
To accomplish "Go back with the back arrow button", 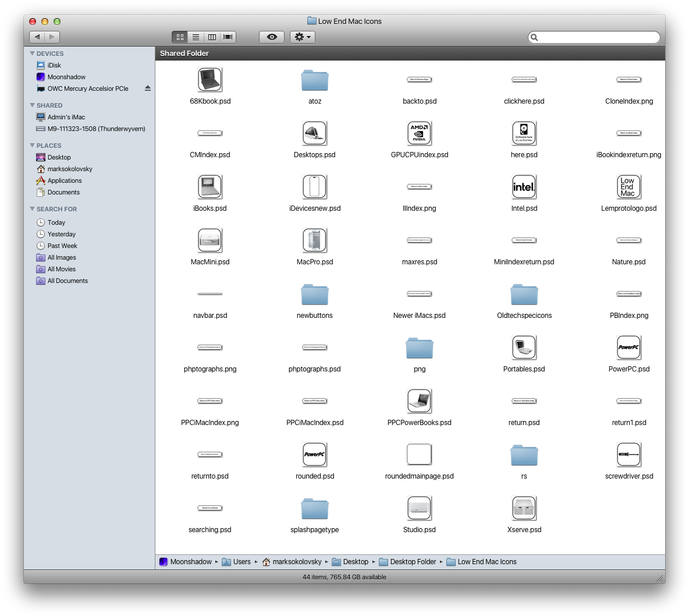I will click(x=37, y=37).
